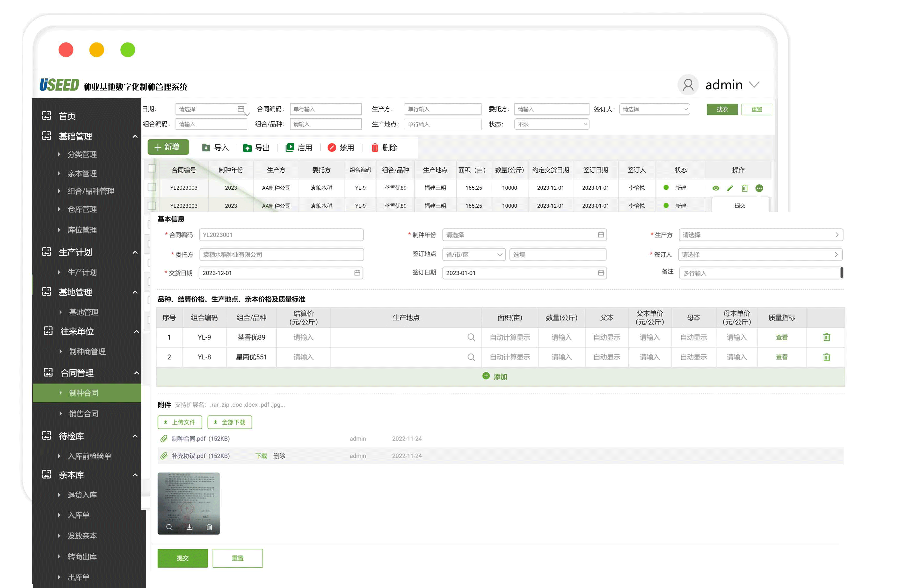Check the first YL2023003 row checkbox

click(x=152, y=187)
